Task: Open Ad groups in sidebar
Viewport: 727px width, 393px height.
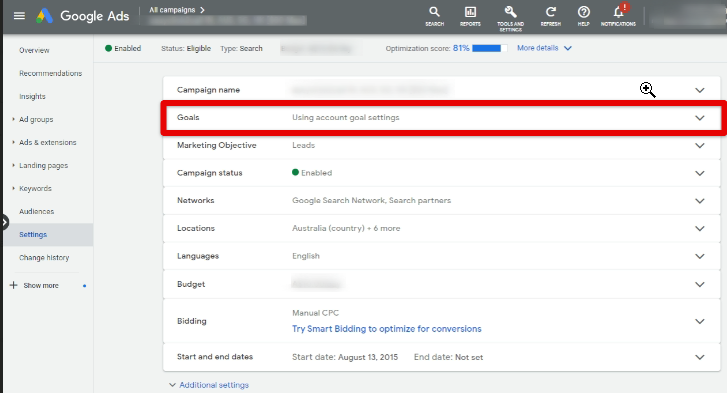Action: tap(36, 120)
